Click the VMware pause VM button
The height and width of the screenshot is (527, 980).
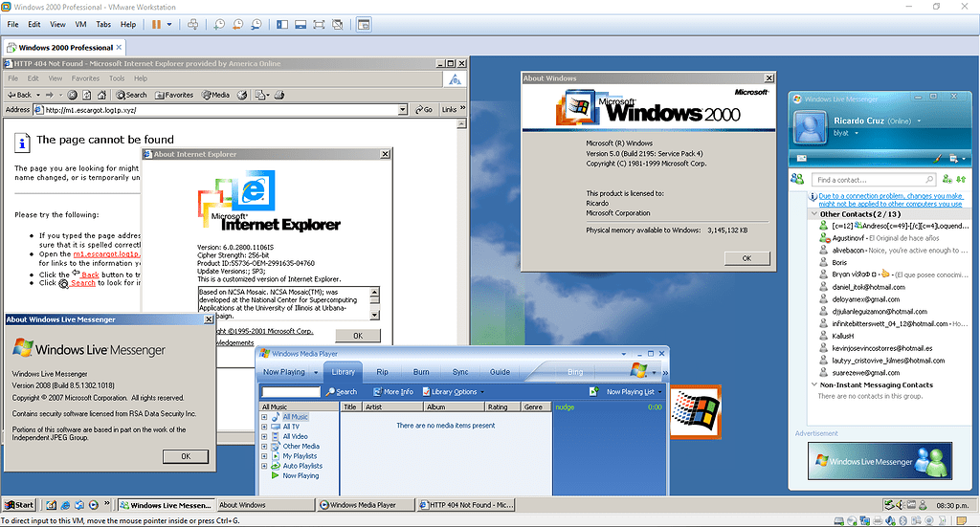[156, 24]
